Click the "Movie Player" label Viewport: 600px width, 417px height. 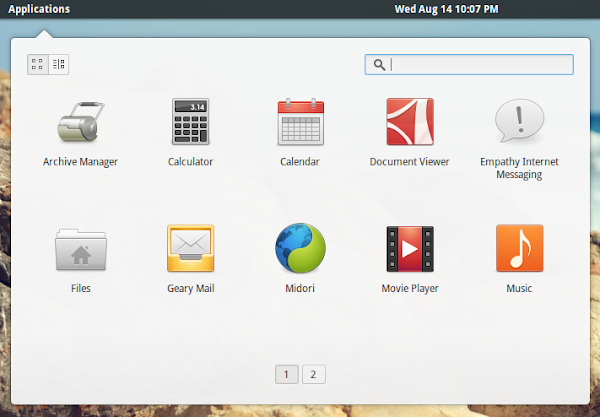point(410,288)
